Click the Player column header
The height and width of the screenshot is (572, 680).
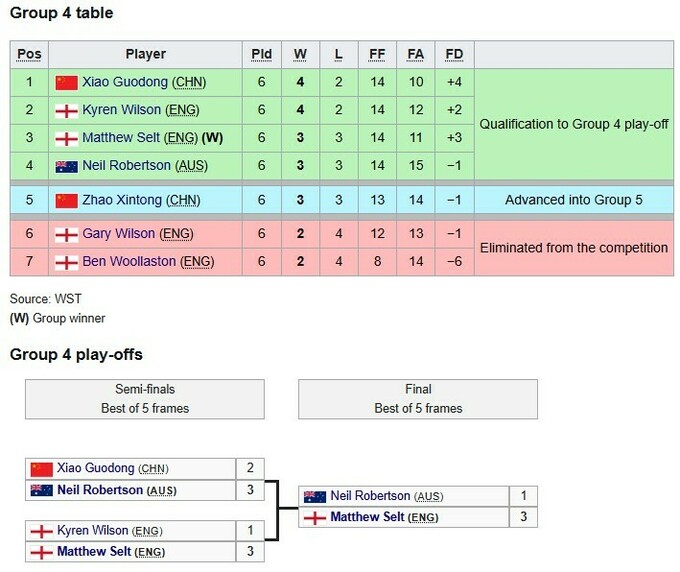coord(146,54)
